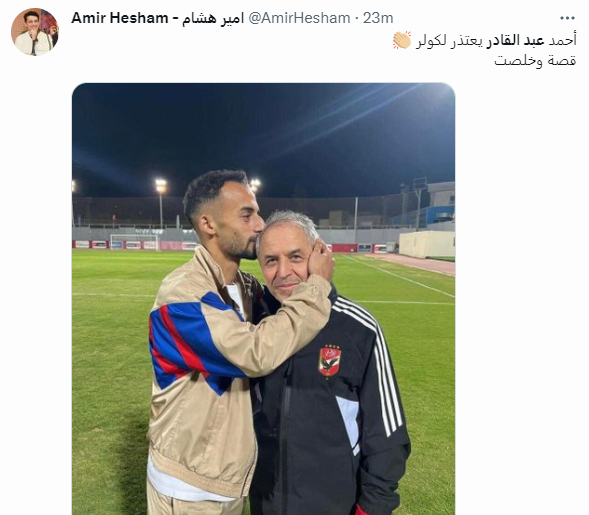
Task: Click the word أحمد in the tweet
Action: pyautogui.click(x=562, y=41)
